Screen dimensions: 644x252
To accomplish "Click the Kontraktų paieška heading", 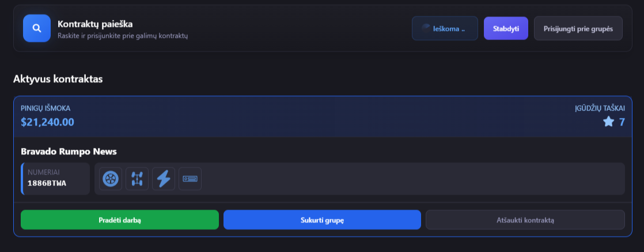I will pos(95,24).
